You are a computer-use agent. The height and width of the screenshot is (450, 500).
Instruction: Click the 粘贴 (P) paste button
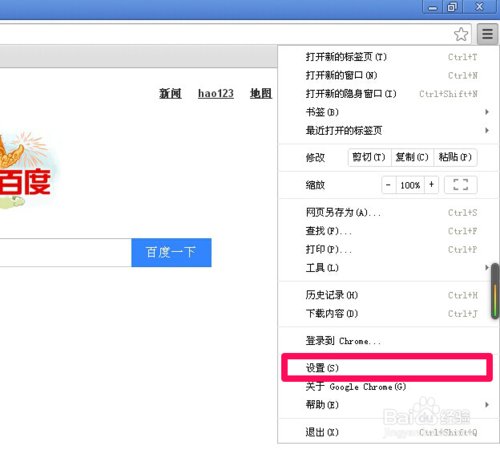point(455,157)
